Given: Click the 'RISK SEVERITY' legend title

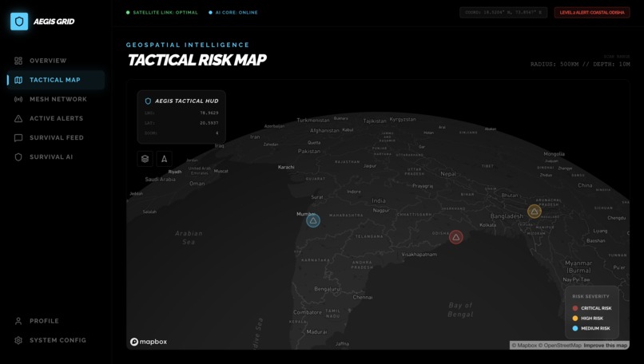Looking at the screenshot, I should (x=590, y=296).
